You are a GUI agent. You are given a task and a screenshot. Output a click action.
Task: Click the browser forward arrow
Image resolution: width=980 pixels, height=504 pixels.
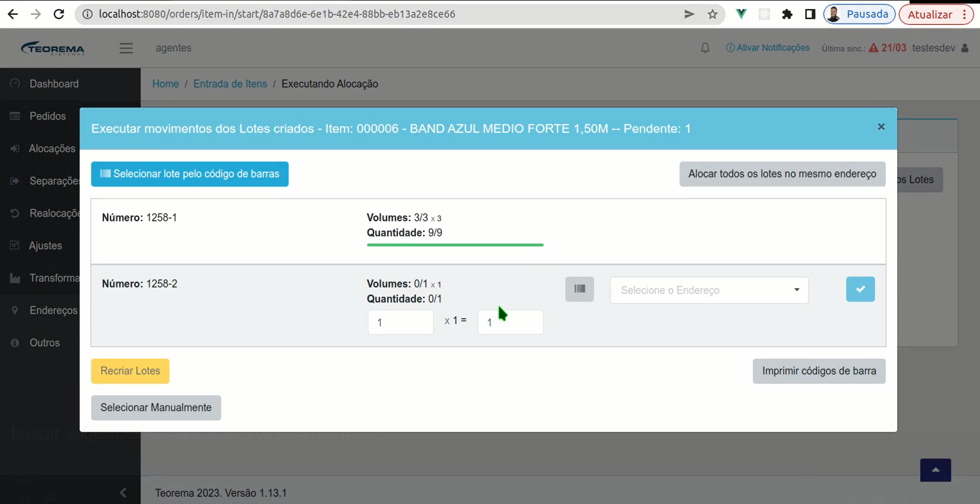pyautogui.click(x=36, y=14)
